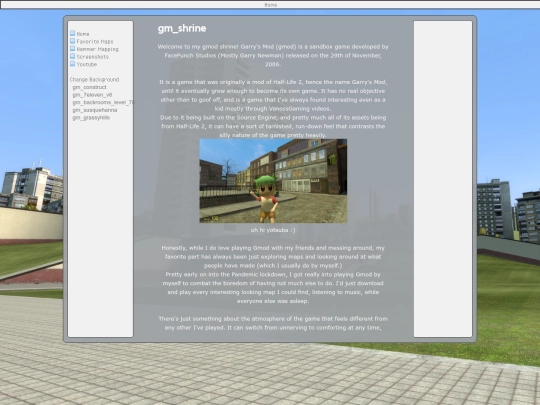Click the icon beside Favorite Maps
The height and width of the screenshot is (405, 540).
point(72,41)
